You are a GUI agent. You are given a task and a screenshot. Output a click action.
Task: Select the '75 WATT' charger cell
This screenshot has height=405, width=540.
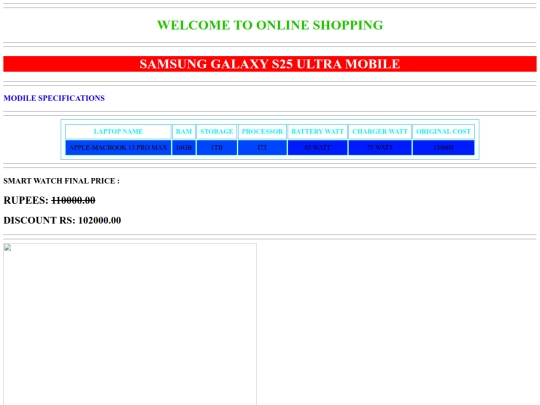(x=380, y=147)
